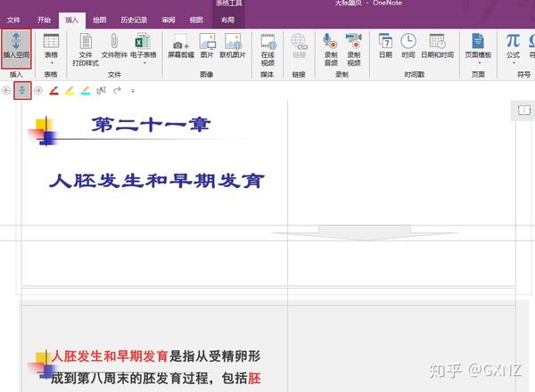The height and width of the screenshot is (392, 535).
Task: Select the Screen Clipping (屏幕剪辑) icon
Action: pyautogui.click(x=181, y=45)
